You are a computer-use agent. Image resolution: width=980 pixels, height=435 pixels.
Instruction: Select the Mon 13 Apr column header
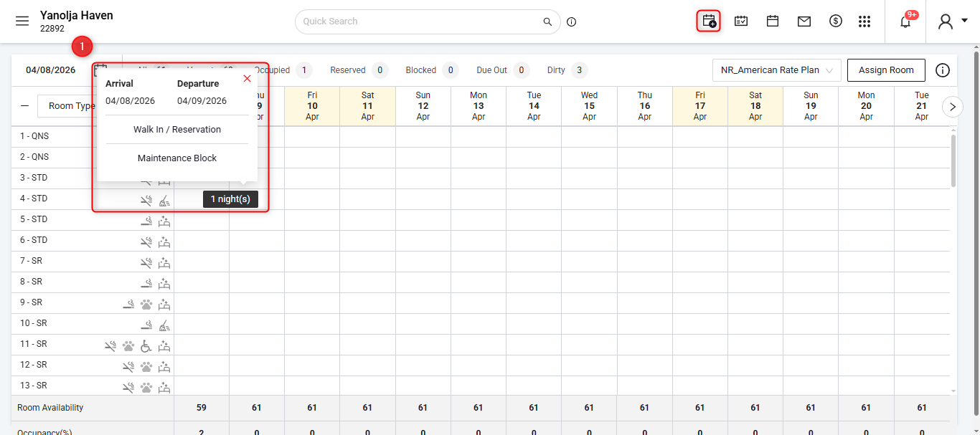(x=479, y=106)
